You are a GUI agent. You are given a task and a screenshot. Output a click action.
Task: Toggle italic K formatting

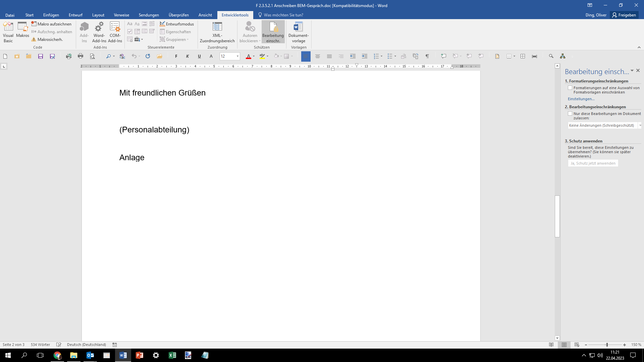tap(187, 56)
